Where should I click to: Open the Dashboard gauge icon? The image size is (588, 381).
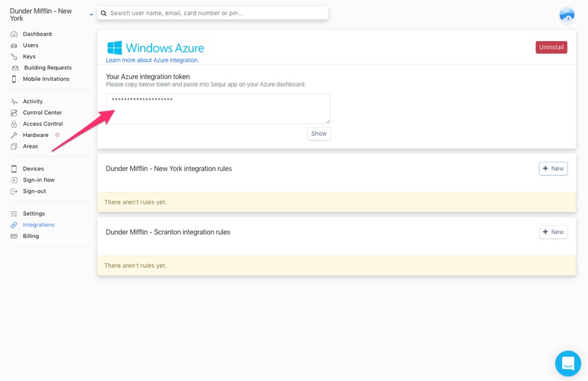tap(14, 34)
